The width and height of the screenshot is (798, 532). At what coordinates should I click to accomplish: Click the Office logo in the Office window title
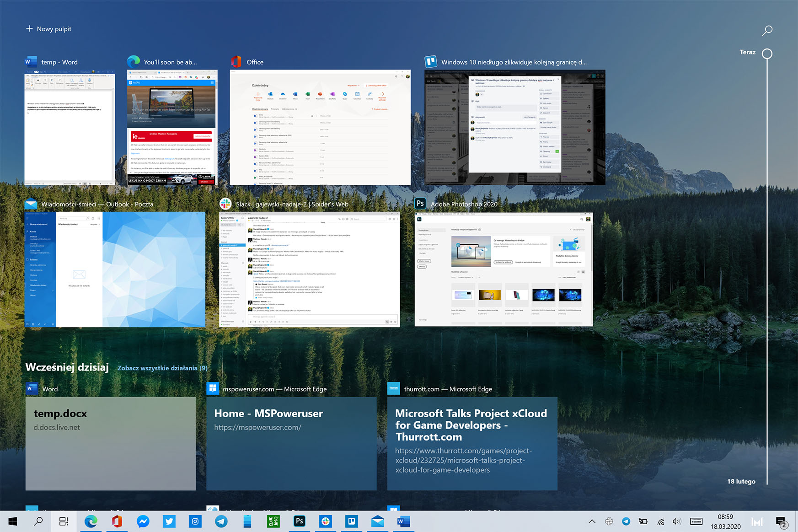point(236,61)
